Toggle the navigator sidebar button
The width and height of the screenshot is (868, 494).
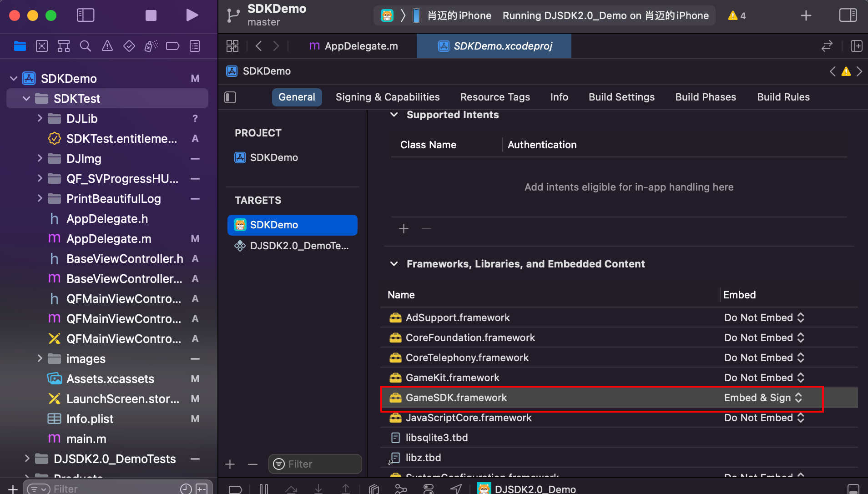pos(86,15)
